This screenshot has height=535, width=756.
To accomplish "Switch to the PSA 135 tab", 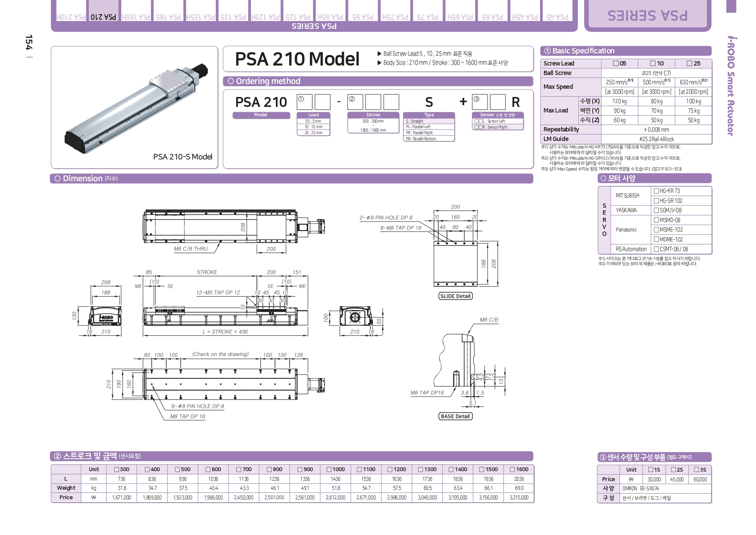I will [233, 12].
